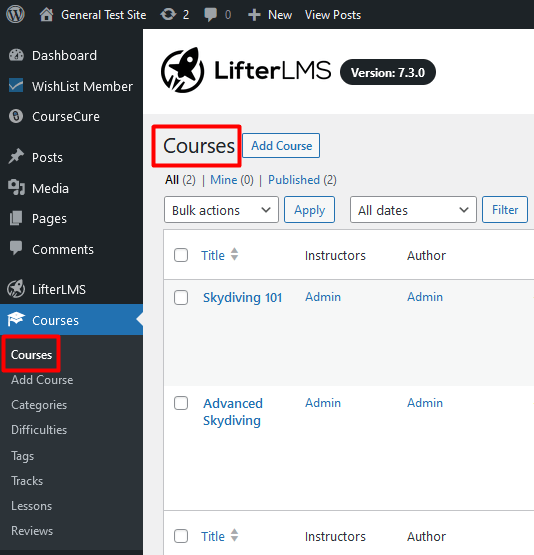Go to Posts in sidebar
The height and width of the screenshot is (555, 534).
click(x=47, y=158)
